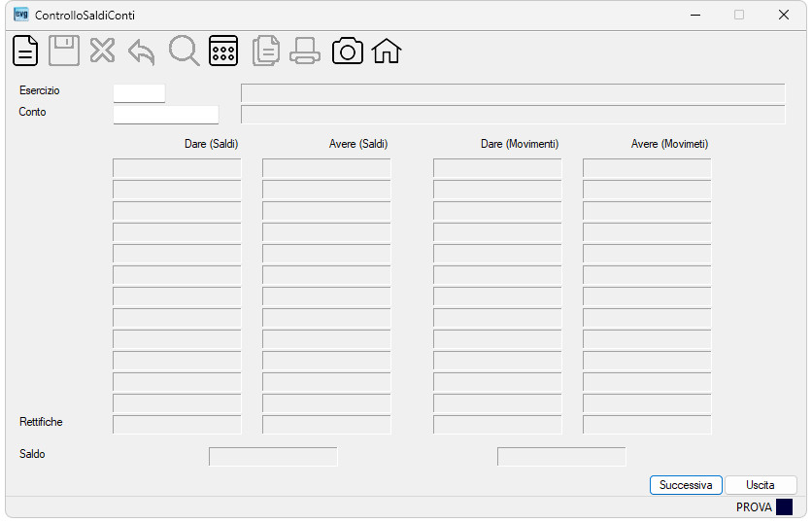
Task: Open the magnifying glass search tool
Action: pos(184,51)
